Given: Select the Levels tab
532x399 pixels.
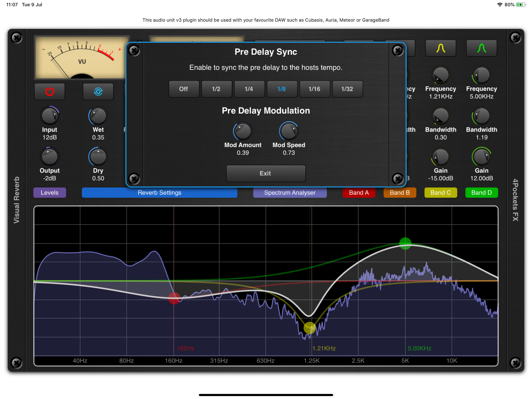Looking at the screenshot, I should (x=49, y=192).
